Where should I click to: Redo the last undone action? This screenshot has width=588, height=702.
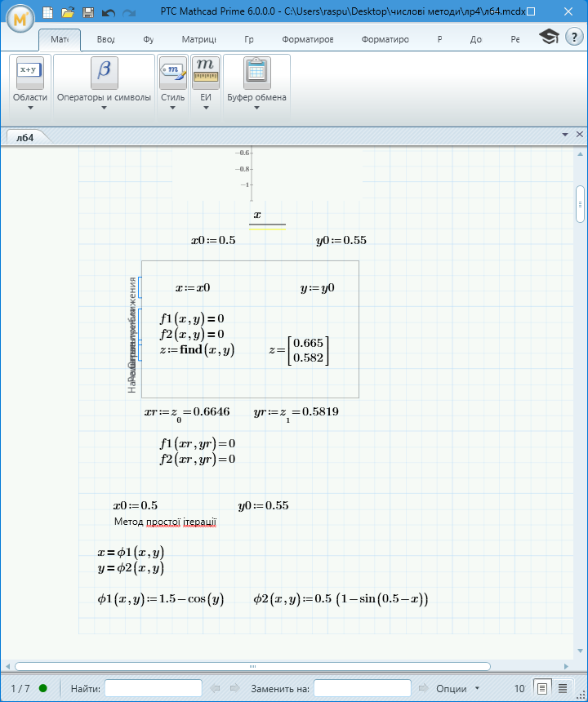(x=129, y=12)
